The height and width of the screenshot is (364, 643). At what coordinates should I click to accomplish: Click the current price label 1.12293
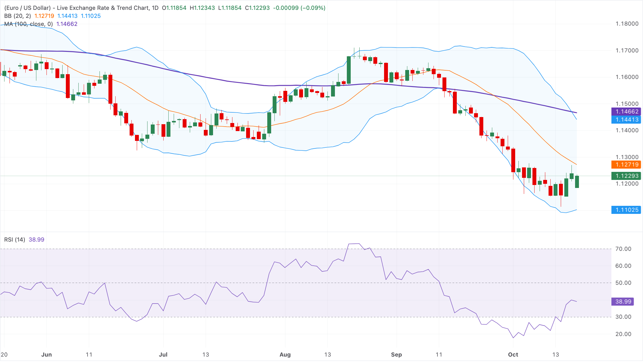[x=626, y=176]
